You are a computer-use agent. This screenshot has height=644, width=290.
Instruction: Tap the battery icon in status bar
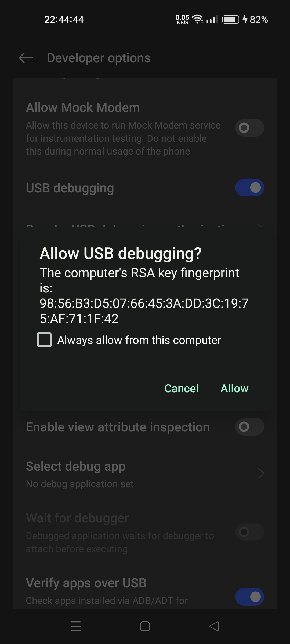coord(231,20)
